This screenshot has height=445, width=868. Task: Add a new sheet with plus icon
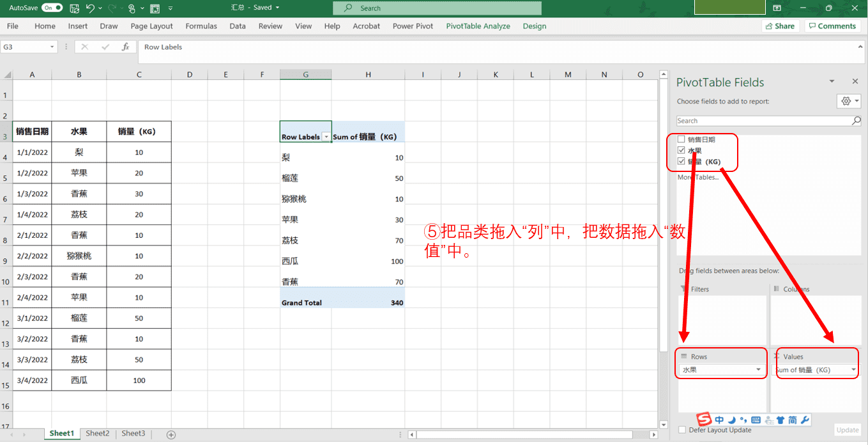tap(171, 435)
